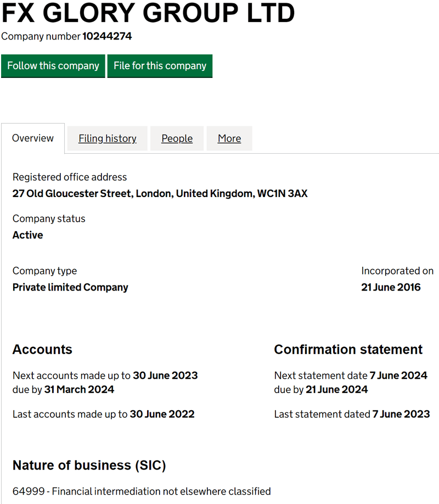Click the Accounts section heading
Screen dimensions: 439x504
click(x=42, y=349)
